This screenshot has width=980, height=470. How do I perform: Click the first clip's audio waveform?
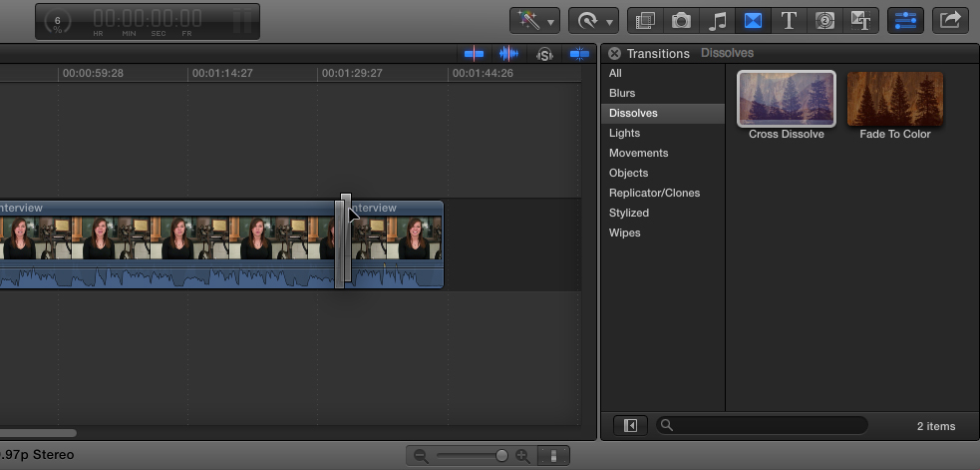tap(166, 276)
